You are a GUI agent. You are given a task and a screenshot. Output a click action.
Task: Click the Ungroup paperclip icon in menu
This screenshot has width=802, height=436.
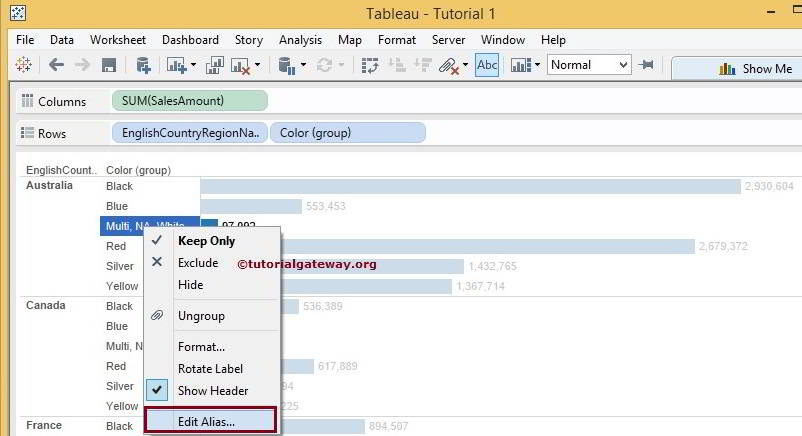click(x=157, y=315)
